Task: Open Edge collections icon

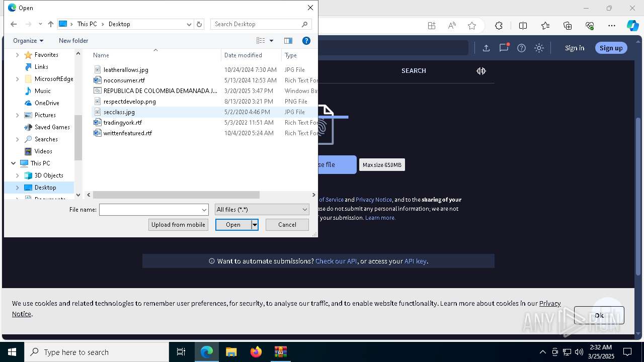Action: [568, 26]
